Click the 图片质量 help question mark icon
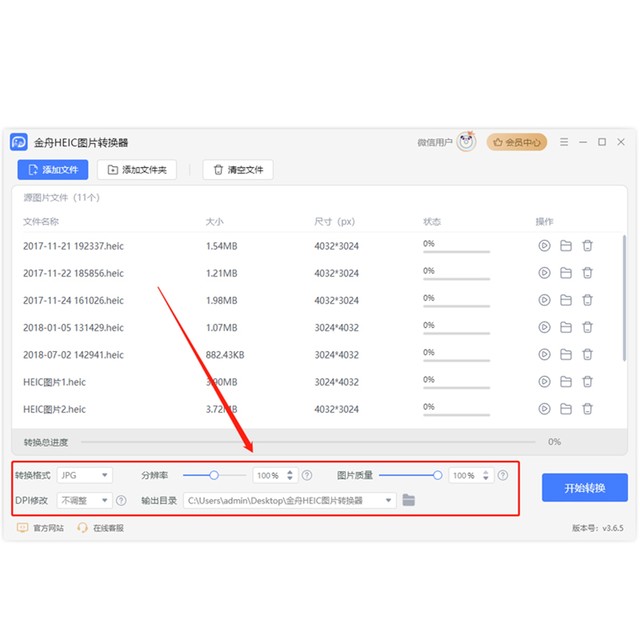This screenshot has height=640, width=640. (503, 475)
